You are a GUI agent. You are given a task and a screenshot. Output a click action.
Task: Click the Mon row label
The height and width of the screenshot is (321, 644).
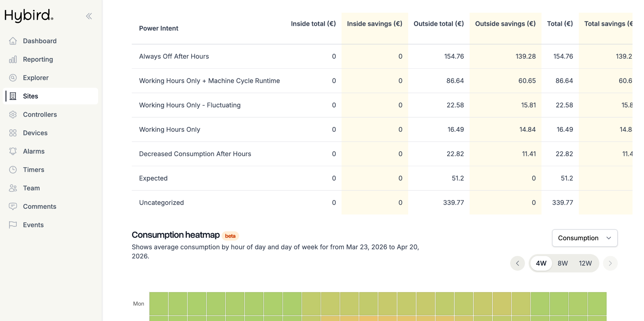pyautogui.click(x=139, y=304)
